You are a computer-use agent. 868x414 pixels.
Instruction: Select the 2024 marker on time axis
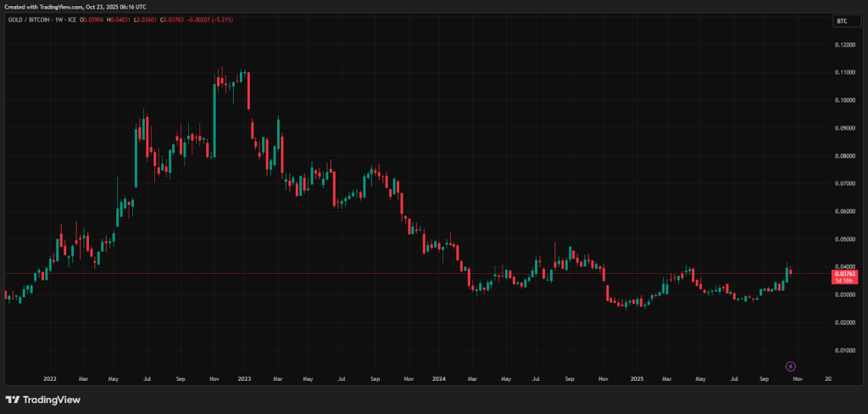(438, 379)
